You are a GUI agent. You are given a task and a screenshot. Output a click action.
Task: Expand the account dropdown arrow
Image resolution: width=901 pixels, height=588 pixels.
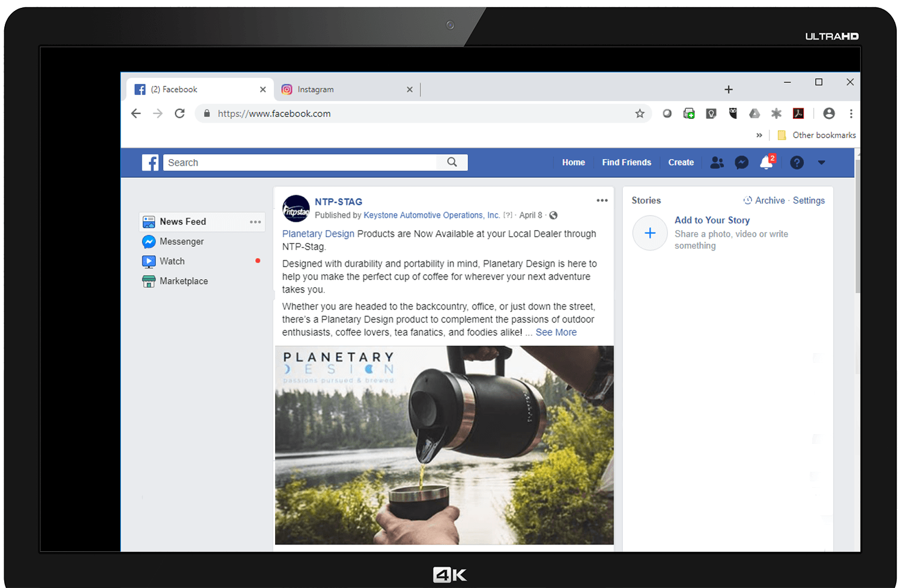821,163
